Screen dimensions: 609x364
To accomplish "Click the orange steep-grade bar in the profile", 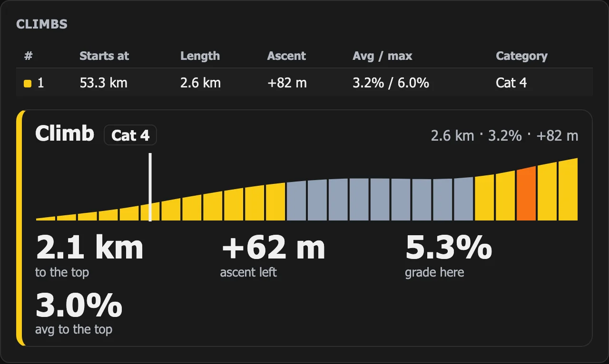I will [526, 193].
